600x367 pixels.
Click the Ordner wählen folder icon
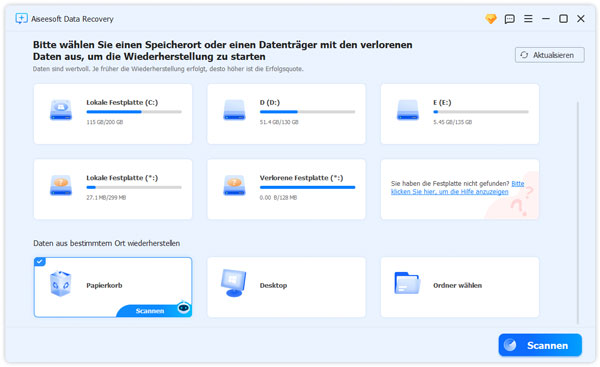[x=407, y=283]
